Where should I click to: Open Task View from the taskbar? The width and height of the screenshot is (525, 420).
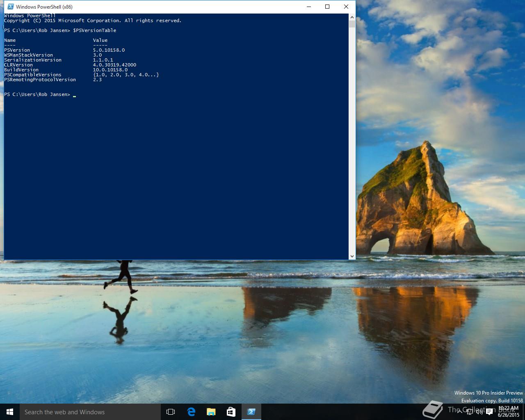point(171,412)
